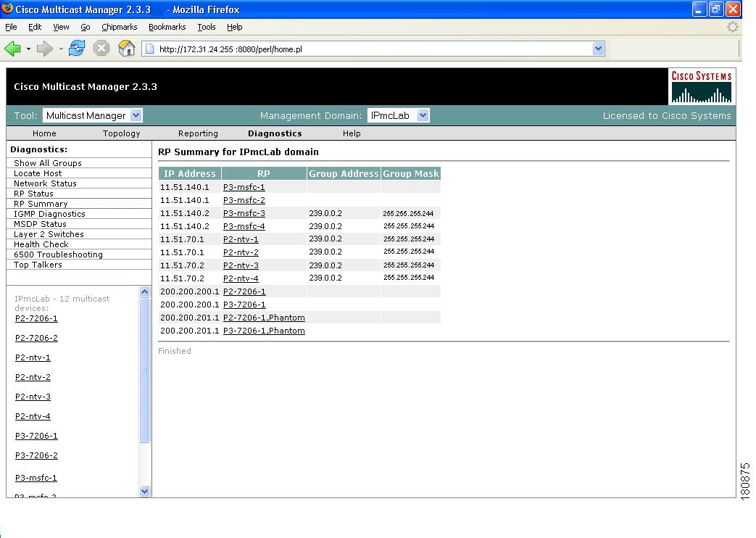Screen dimensions: 756x538
Task: Open the Forward button history dropdown arrow
Action: tap(61, 49)
